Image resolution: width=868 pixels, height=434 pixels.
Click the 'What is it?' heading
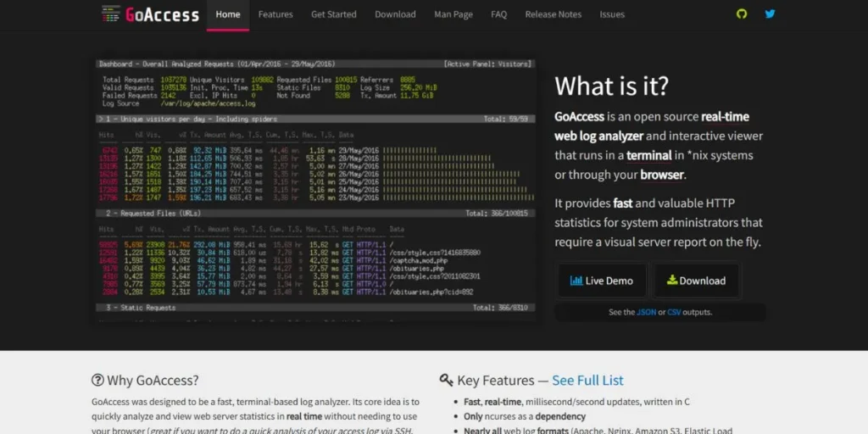tap(612, 86)
